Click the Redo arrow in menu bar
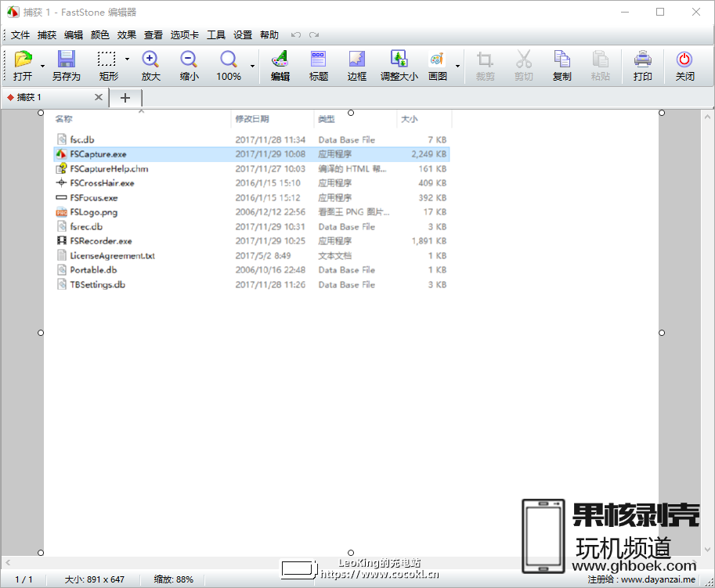Screen dimensions: 715x588 (314, 35)
